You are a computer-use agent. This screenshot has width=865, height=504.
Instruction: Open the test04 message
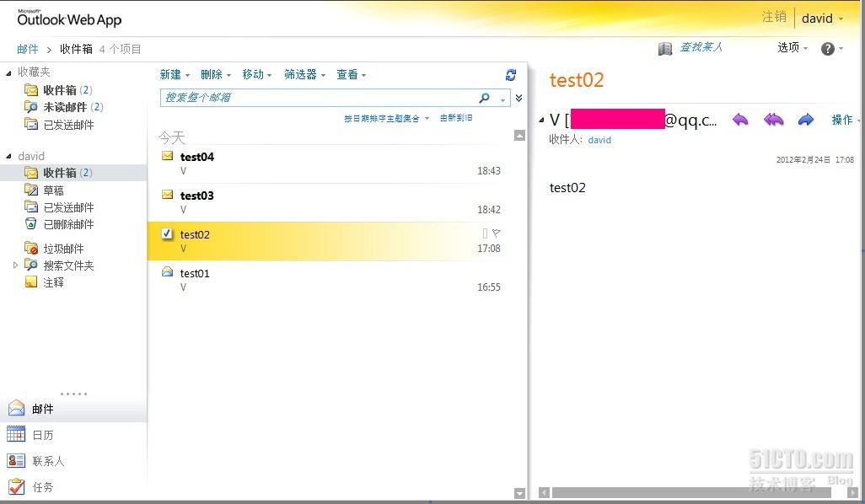click(x=331, y=164)
